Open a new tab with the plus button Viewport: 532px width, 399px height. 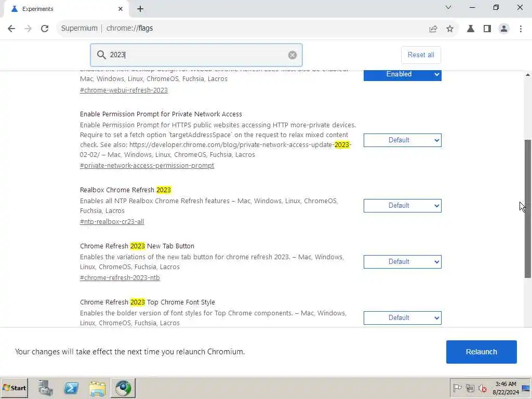click(140, 9)
